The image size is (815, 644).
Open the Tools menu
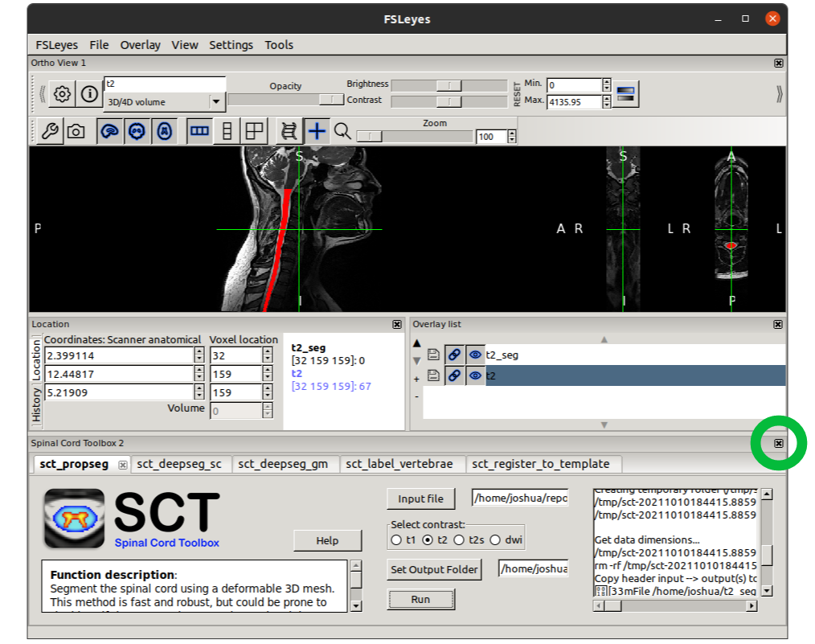tap(278, 45)
